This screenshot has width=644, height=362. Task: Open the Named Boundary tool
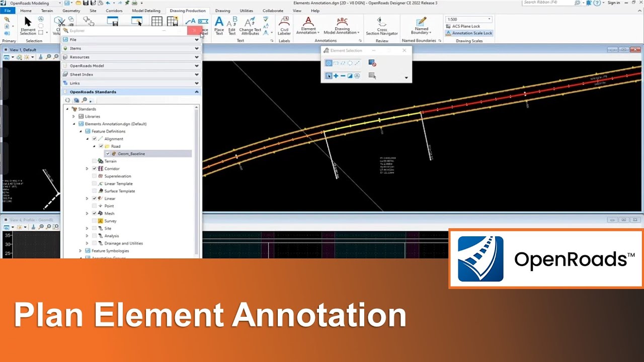[422, 26]
